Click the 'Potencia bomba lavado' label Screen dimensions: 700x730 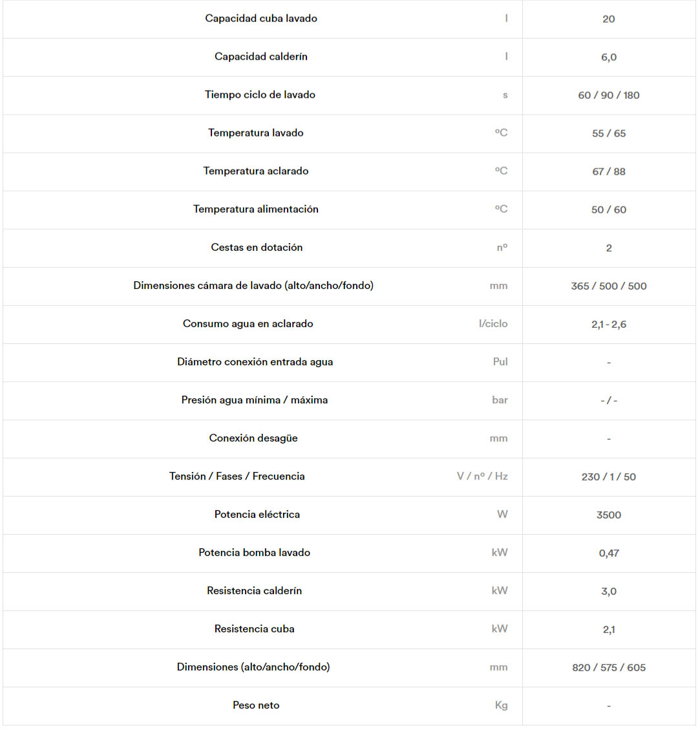coord(255,553)
